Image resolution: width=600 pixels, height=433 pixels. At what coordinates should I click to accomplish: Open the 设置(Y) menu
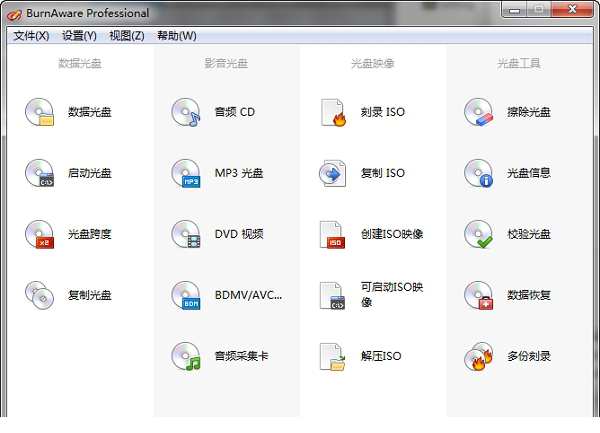79,36
